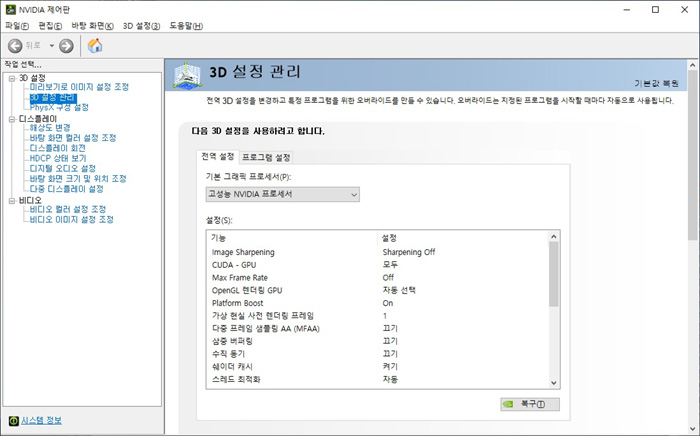This screenshot has width=700, height=436.
Task: Click the 자동 선택 value for OpenGL
Action: tap(399, 291)
